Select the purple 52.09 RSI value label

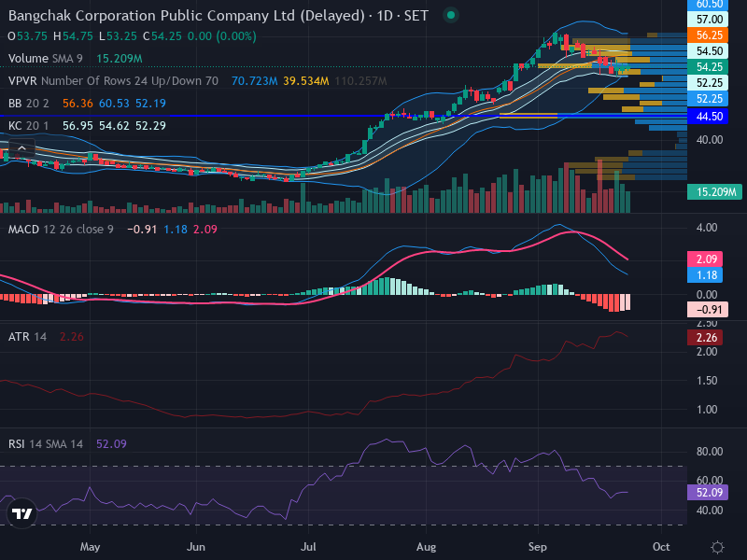(708, 493)
